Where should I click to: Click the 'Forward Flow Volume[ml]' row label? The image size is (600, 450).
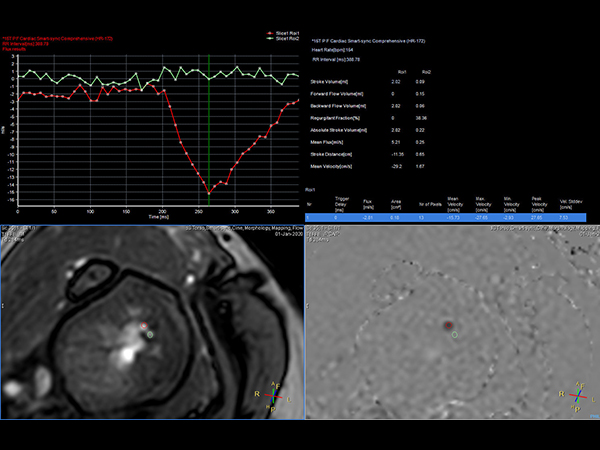tap(337, 94)
